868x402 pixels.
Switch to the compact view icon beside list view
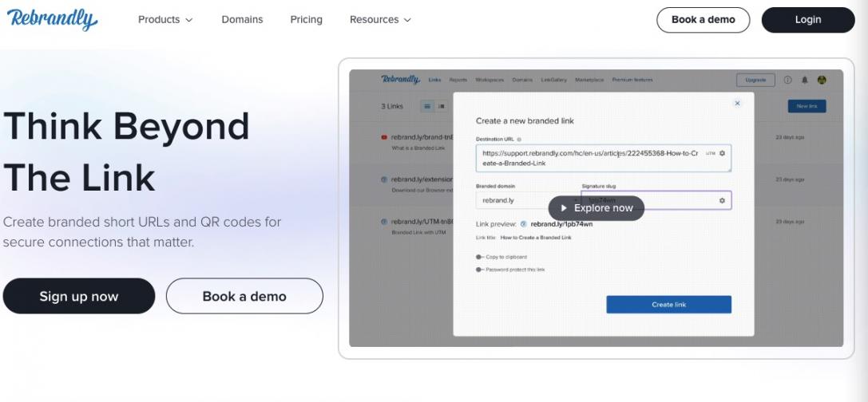[442, 106]
